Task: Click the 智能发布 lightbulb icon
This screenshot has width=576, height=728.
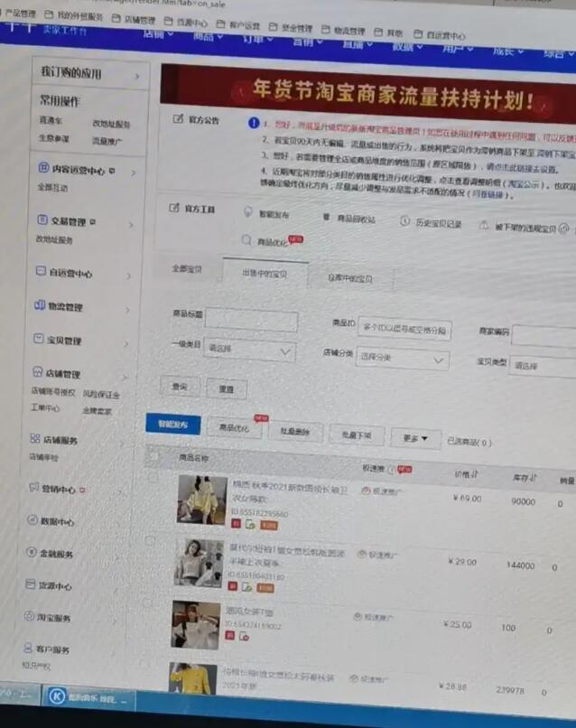Action: click(248, 212)
